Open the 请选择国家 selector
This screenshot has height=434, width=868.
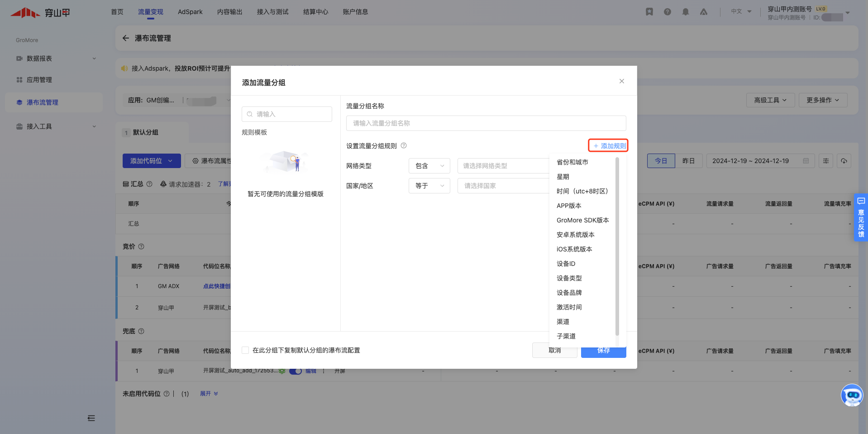(x=504, y=186)
